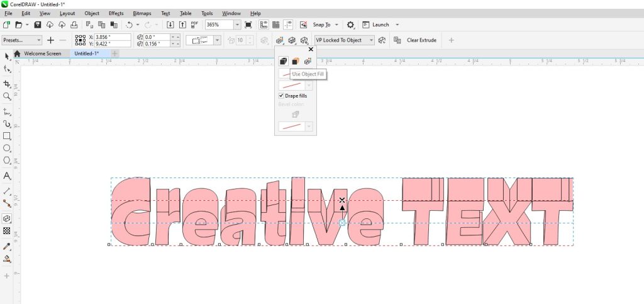This screenshot has height=304, width=644.
Task: Open the Presets dropdown
Action: click(21, 40)
